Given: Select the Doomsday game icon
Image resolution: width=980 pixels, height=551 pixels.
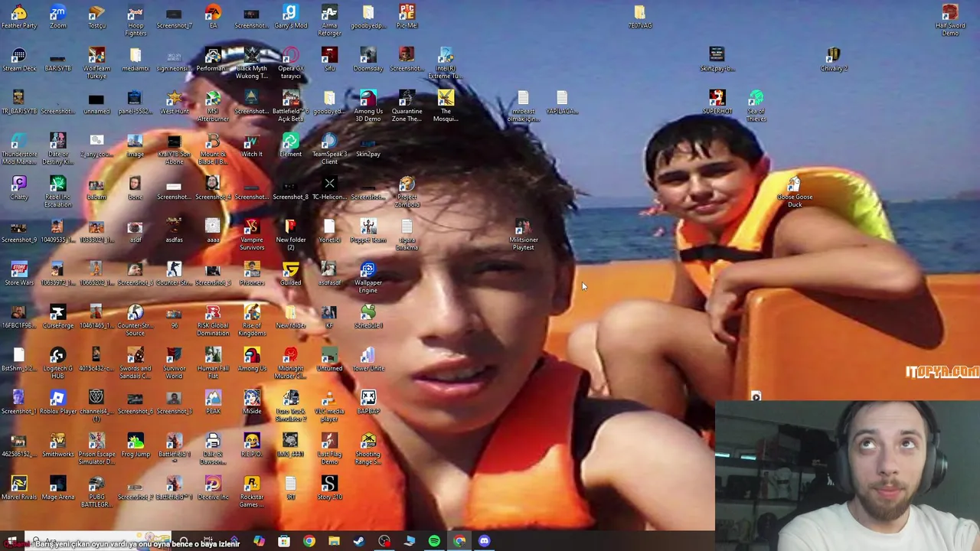Looking at the screenshot, I should [x=368, y=60].
